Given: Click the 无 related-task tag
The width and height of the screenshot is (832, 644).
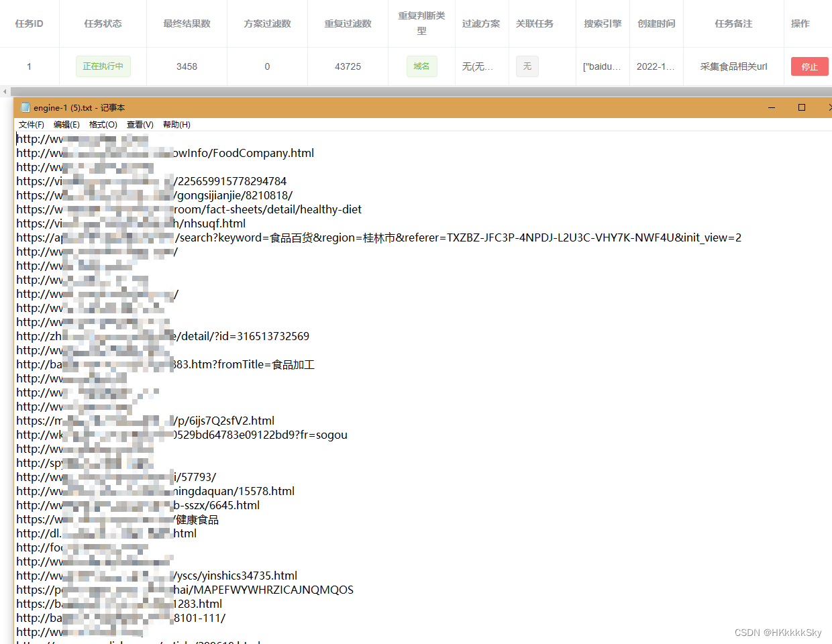Looking at the screenshot, I should 527,66.
